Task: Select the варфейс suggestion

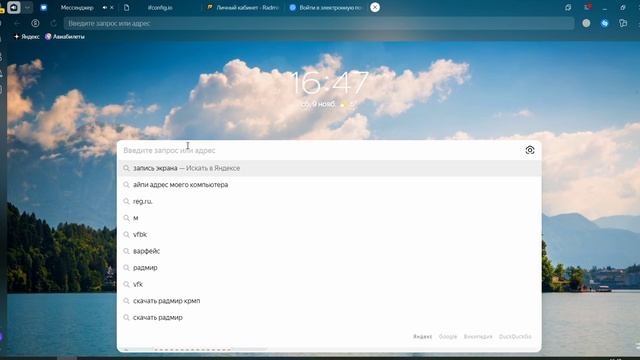Action: (329, 251)
